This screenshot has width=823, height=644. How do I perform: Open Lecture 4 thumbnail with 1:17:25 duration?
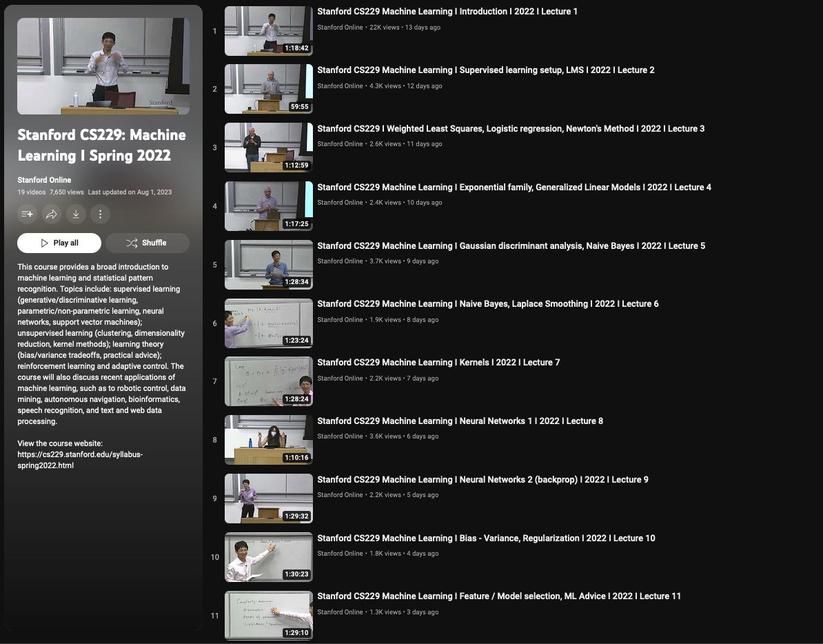[x=269, y=206]
